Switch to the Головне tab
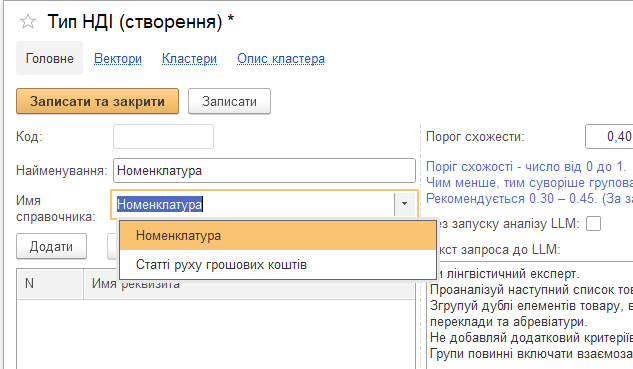 50,58
